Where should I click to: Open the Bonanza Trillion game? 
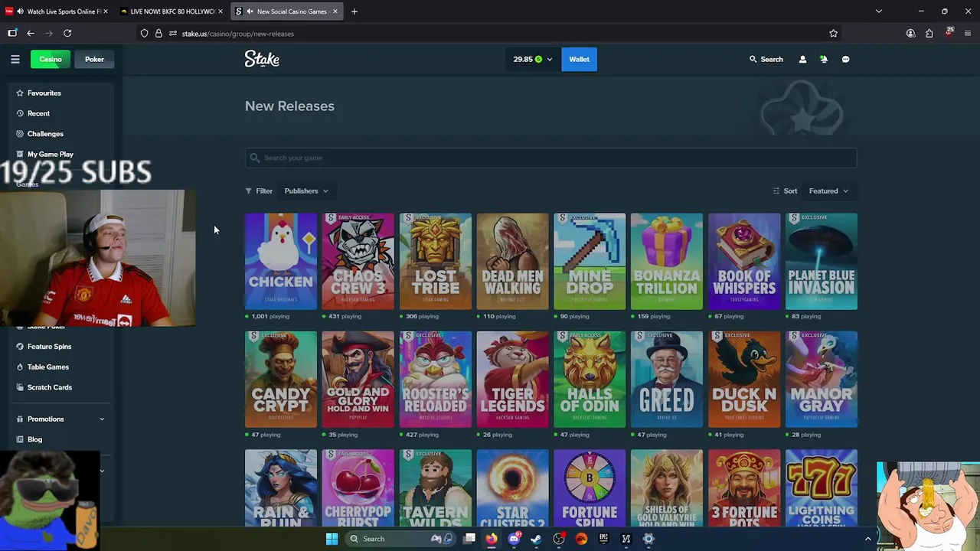click(x=667, y=261)
